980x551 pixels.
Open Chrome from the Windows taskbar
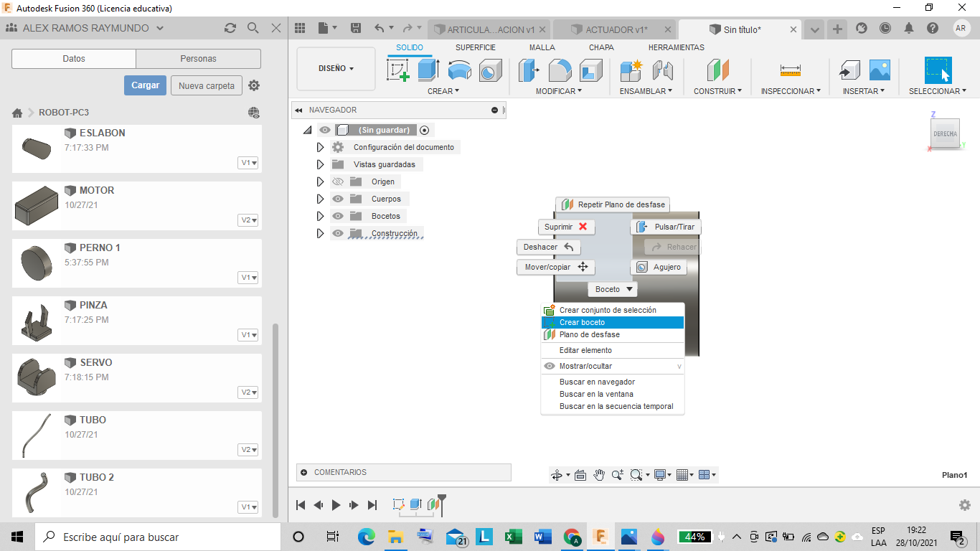(x=572, y=537)
